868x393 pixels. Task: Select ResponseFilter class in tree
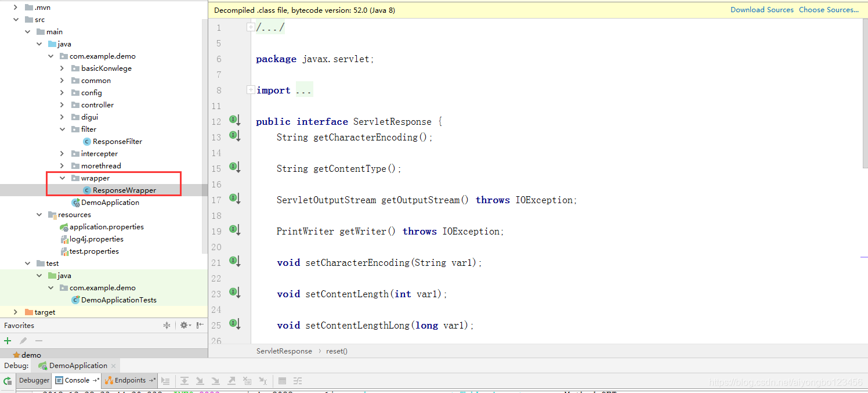click(x=113, y=142)
